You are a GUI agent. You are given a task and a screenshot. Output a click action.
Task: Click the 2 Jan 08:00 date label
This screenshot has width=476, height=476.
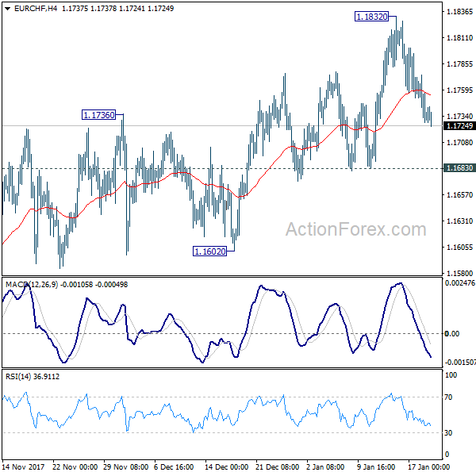325,467
